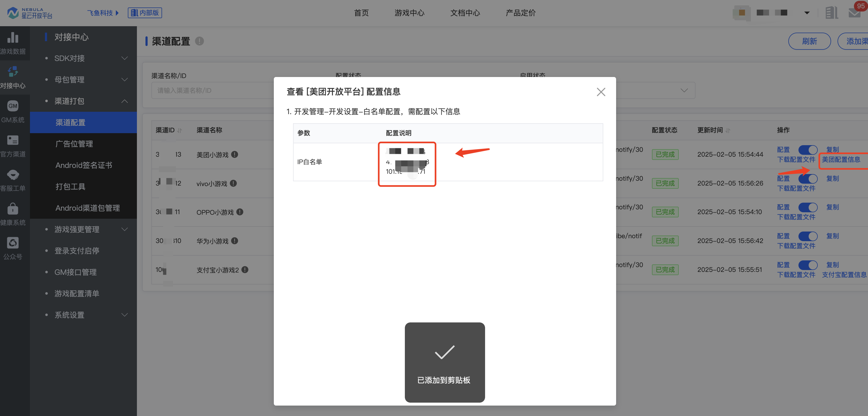
Task: Open the 官方渠道 sidebar icon
Action: tap(13, 146)
